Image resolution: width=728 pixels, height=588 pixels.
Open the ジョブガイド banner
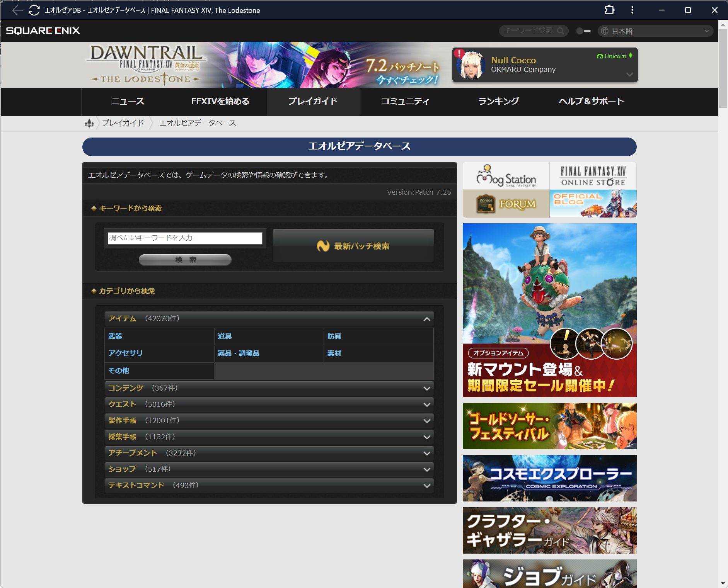coord(549,574)
